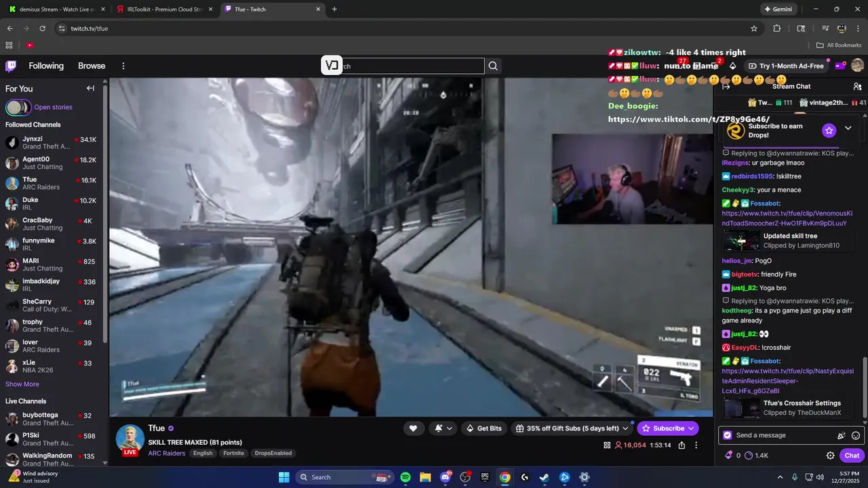The height and width of the screenshot is (488, 868).
Task: Collapse Stream Chat with arrow icon
Action: pyautogui.click(x=726, y=87)
